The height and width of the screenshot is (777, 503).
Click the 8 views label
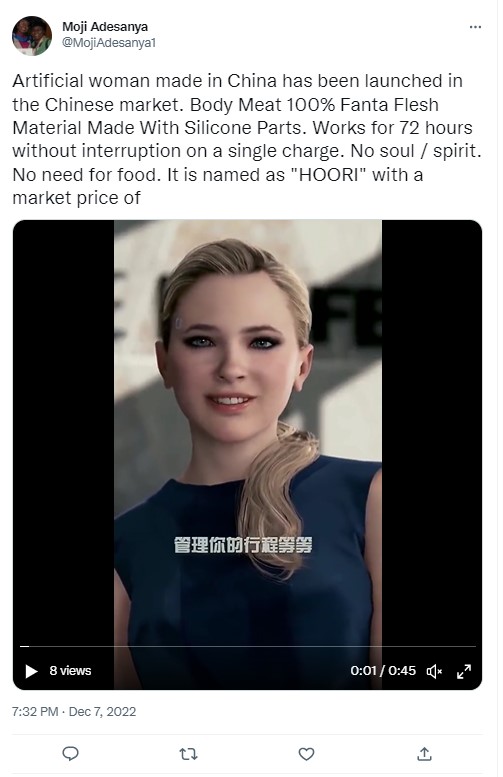point(70,670)
